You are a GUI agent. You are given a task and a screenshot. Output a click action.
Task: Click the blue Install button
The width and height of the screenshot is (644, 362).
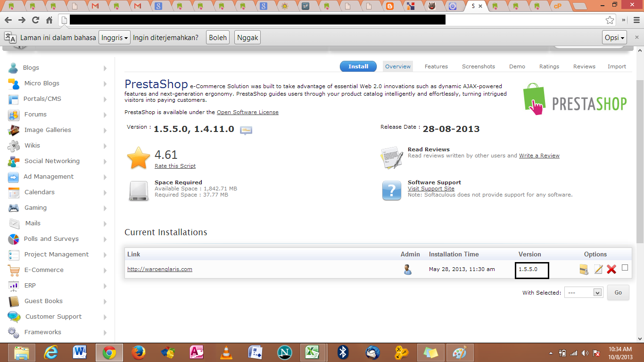(358, 66)
